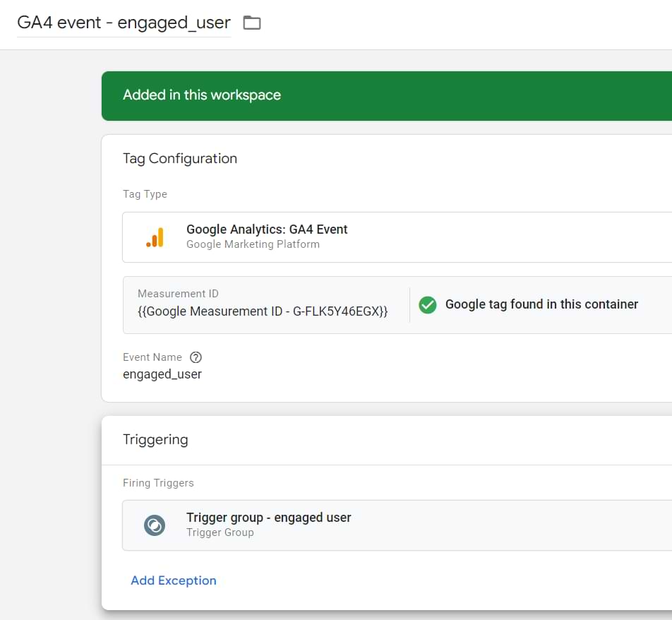Open 'Trigger group - engaged user' firing trigger
Screen dimensions: 672x620
269,518
